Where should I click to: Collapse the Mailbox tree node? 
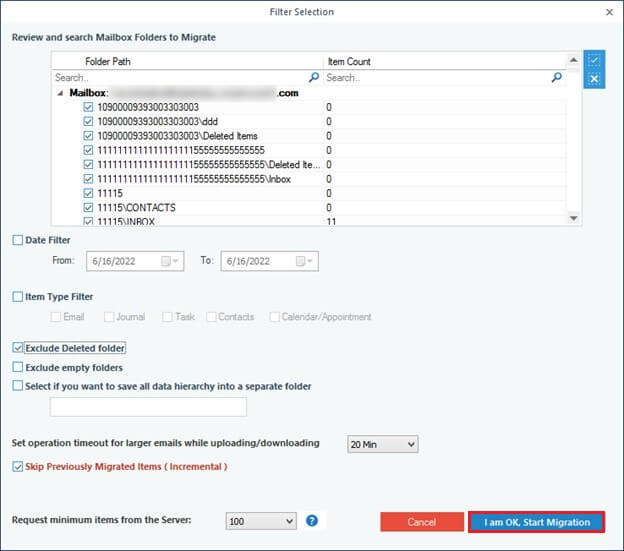(x=60, y=93)
